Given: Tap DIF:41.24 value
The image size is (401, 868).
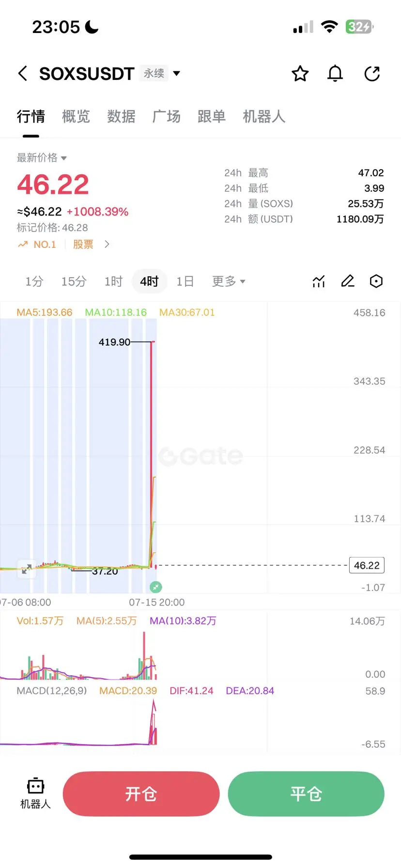Looking at the screenshot, I should (191, 691).
